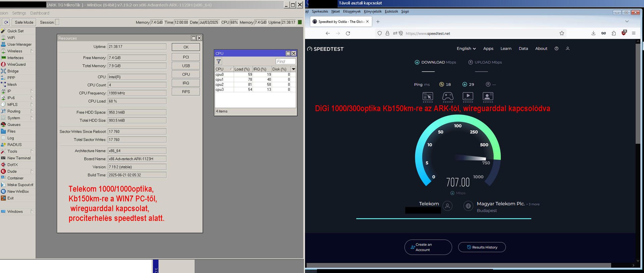Viewport: 644px width, 273px height.
Task: Open the browser hamburger menu
Action: pyautogui.click(x=634, y=33)
